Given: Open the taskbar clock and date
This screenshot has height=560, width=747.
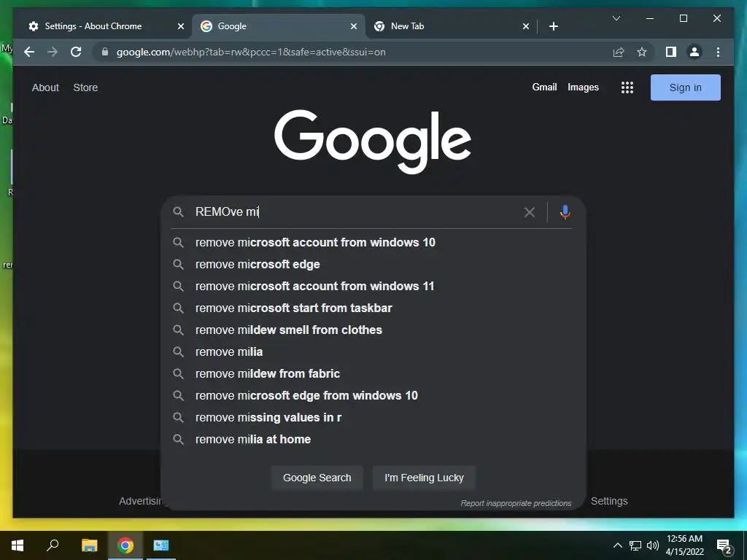Looking at the screenshot, I should click(x=684, y=545).
